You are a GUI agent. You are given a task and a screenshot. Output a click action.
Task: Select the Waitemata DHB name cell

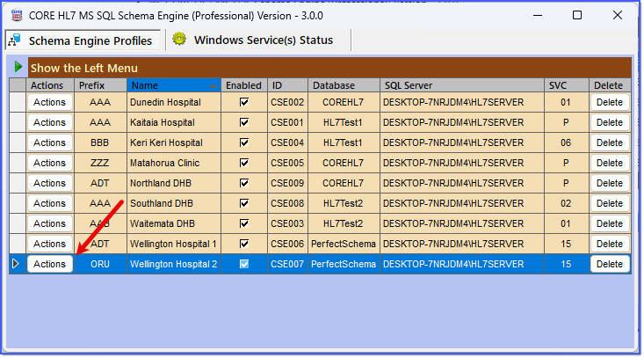pos(174,223)
